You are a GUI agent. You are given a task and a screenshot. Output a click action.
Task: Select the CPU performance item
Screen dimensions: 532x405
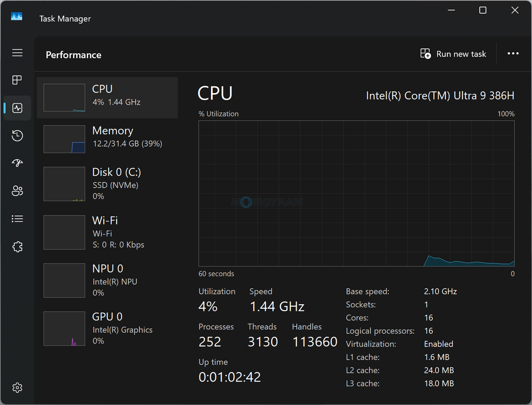click(x=107, y=98)
